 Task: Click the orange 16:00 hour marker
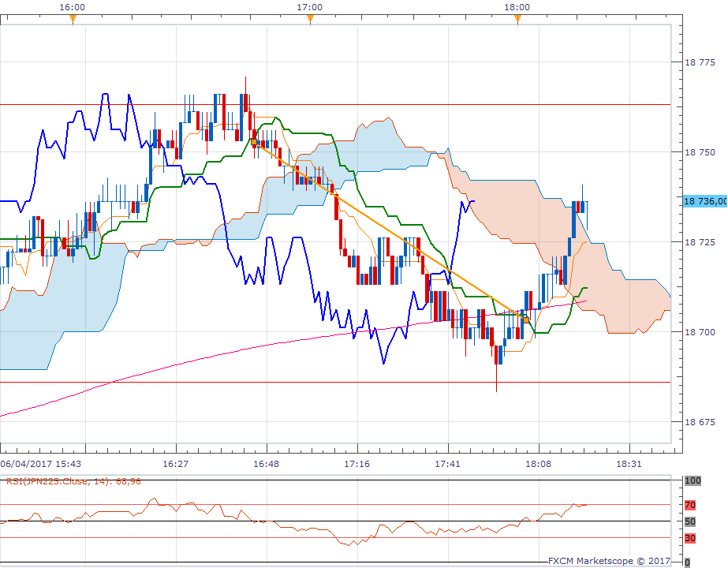coord(73,19)
